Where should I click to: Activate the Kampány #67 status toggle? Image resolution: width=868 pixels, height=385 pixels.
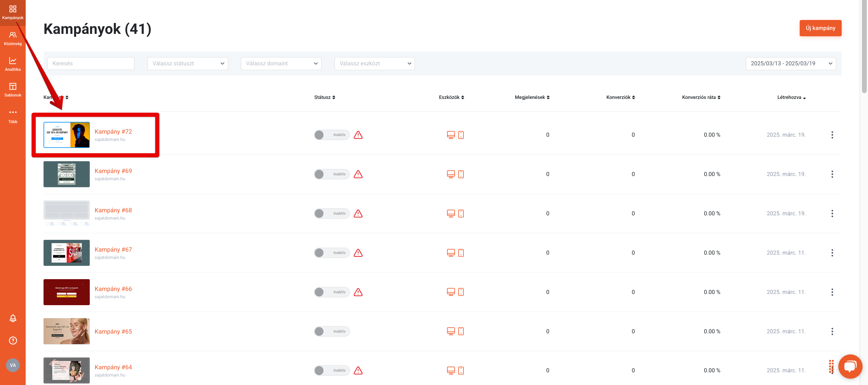[332, 253]
